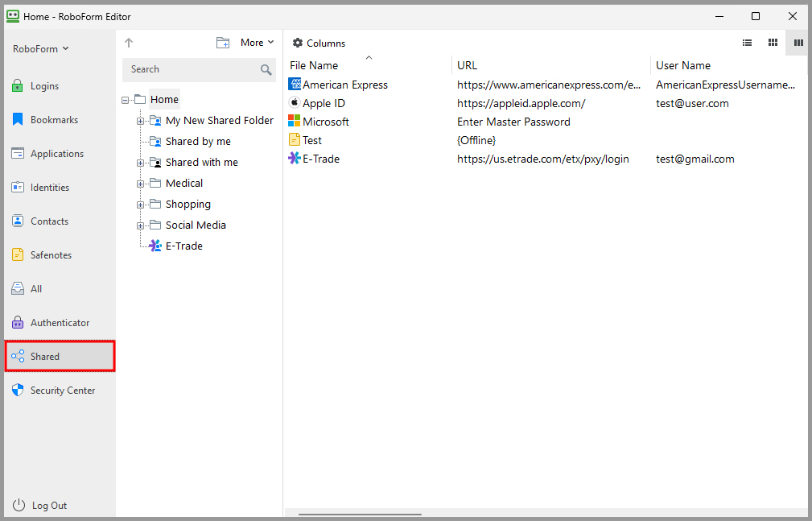Open the RoboForm dropdown menu

coord(40,49)
